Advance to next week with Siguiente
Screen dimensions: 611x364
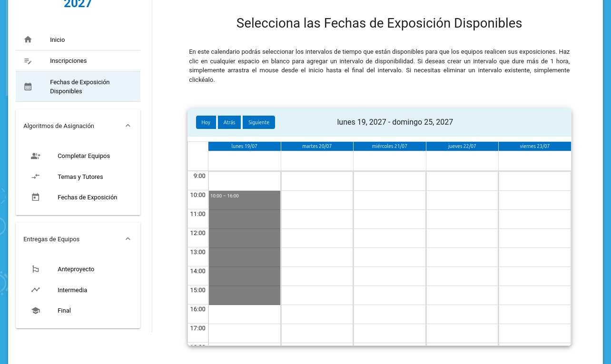tap(258, 122)
